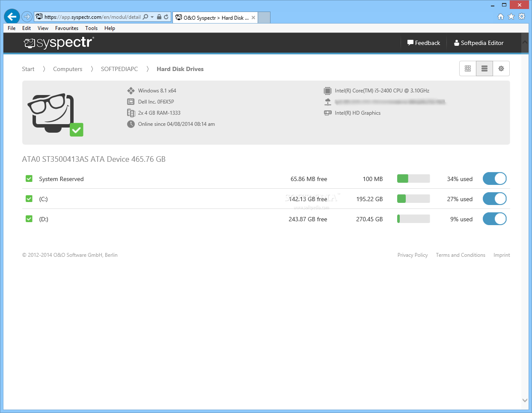
Task: Click the copyright O&O Software text
Action: 70,255
